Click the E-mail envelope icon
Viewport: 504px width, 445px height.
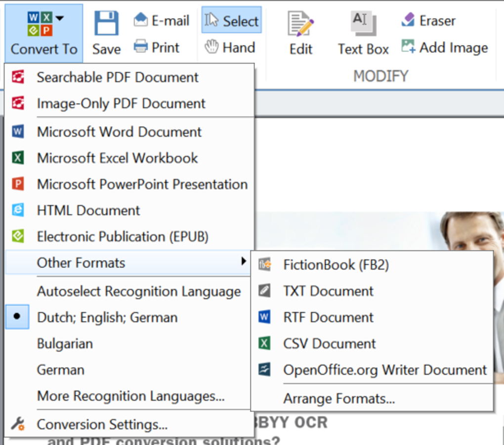coord(141,20)
